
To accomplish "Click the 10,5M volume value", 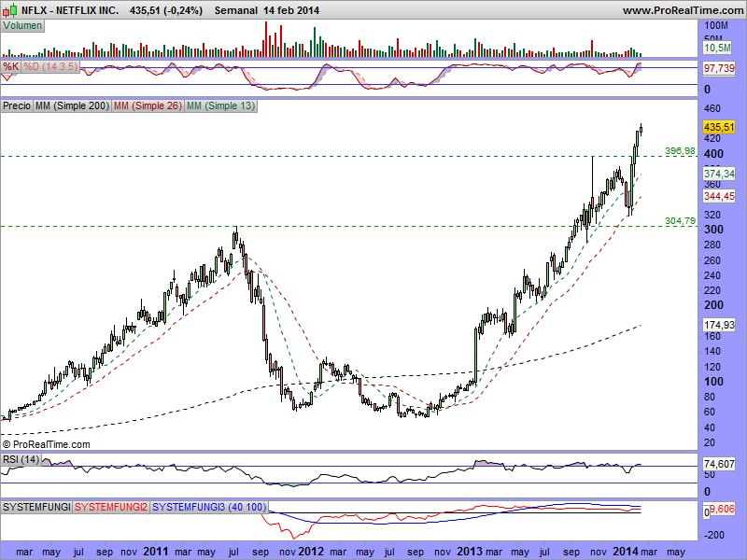I will (x=717, y=48).
